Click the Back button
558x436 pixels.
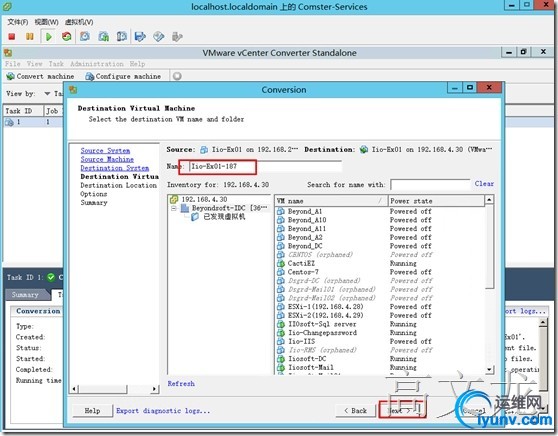pyautogui.click(x=356, y=411)
